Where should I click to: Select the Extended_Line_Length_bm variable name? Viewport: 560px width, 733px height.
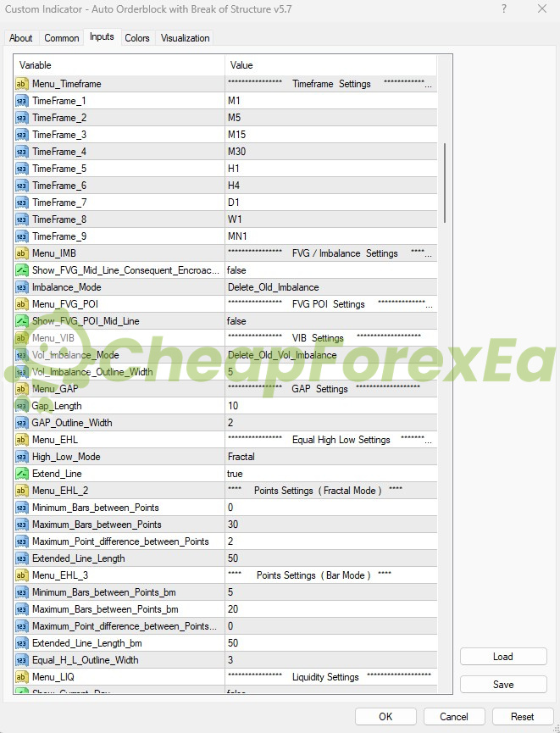click(x=87, y=643)
